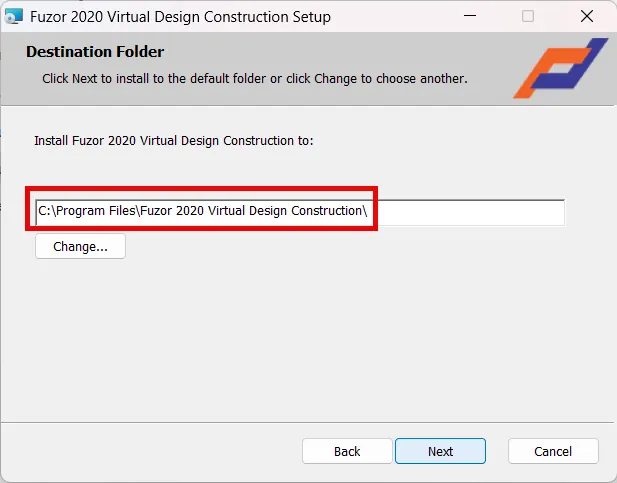Click the installer icon in title bar
Screen dimensions: 617x483
tap(14, 17)
